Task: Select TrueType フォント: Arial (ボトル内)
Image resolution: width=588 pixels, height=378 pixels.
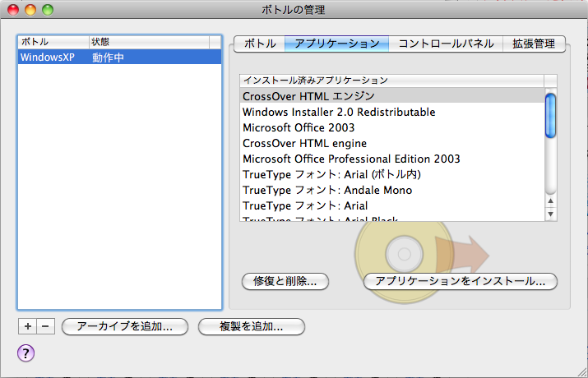Action: coord(392,174)
